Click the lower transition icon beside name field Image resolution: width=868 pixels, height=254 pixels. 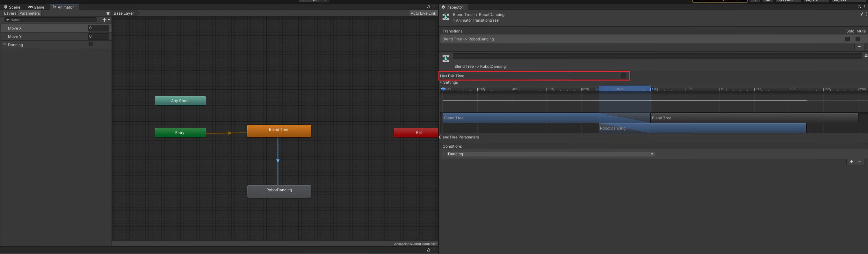click(x=446, y=59)
